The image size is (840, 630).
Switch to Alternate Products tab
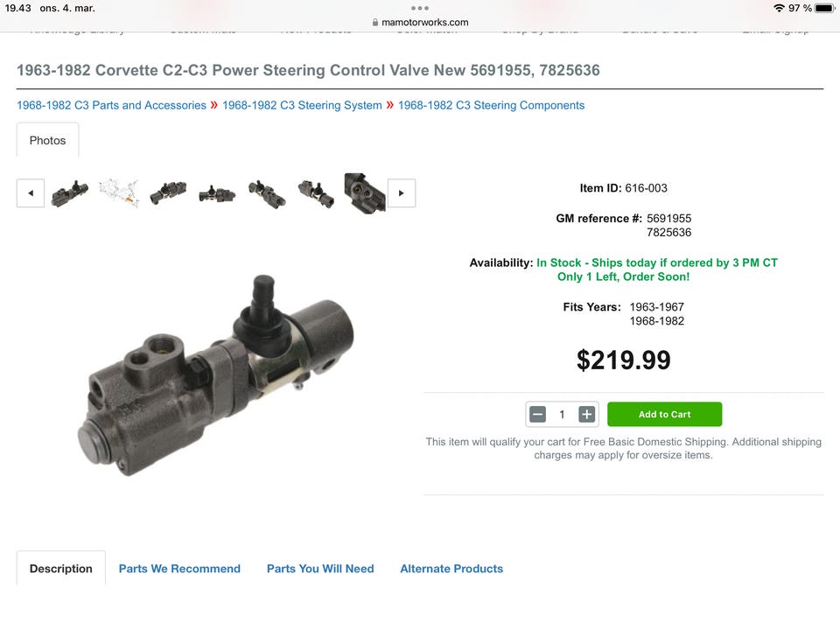[451, 569]
